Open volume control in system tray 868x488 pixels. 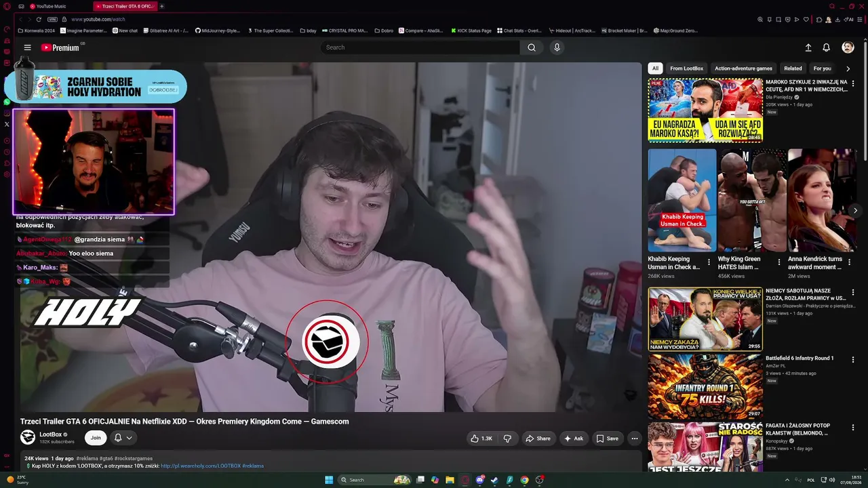tap(832, 480)
